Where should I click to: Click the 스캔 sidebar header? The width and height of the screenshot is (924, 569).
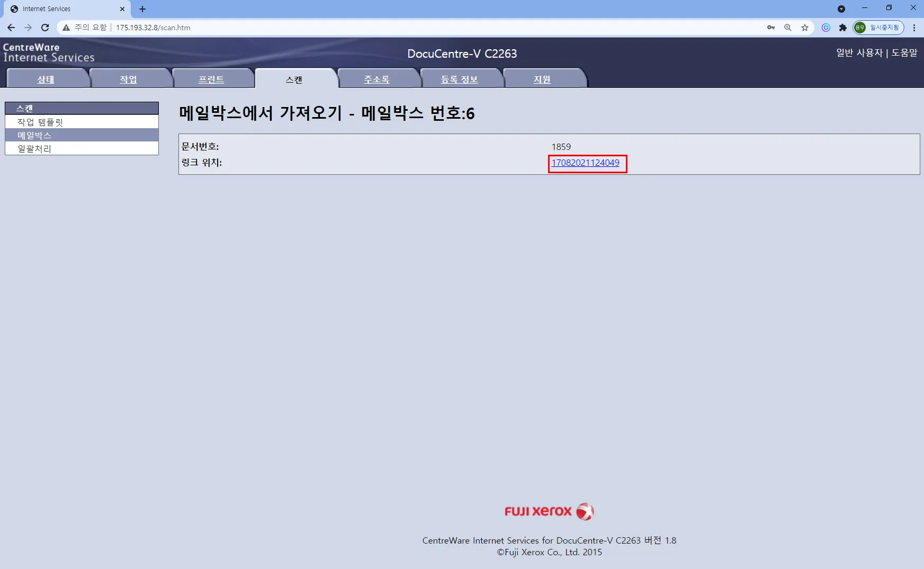pyautogui.click(x=82, y=108)
